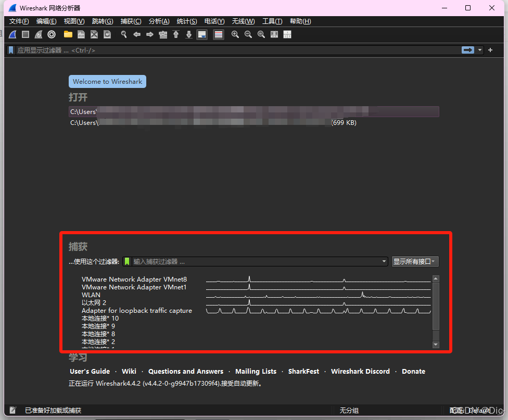508x420 pixels.
Task: Jump to first packet up-arrow icon
Action: [x=176, y=34]
